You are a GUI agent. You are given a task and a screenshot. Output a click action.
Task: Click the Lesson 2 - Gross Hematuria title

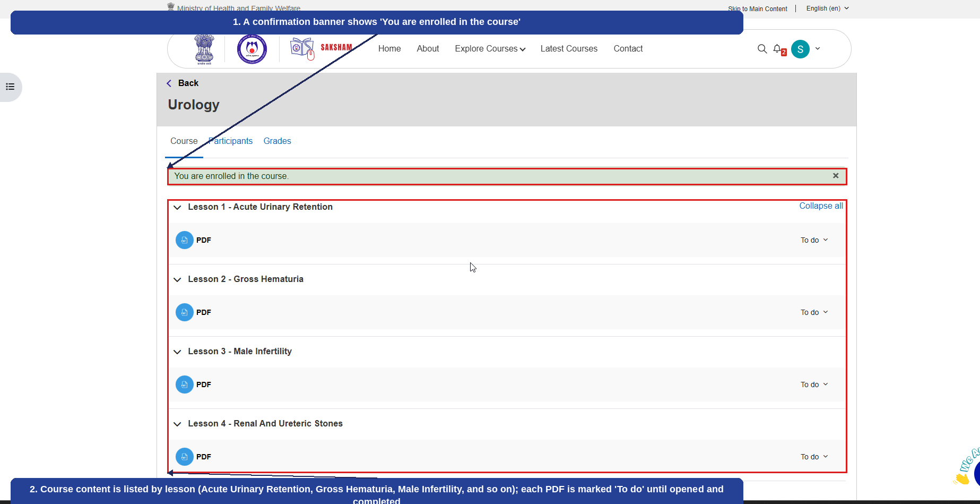tap(246, 279)
